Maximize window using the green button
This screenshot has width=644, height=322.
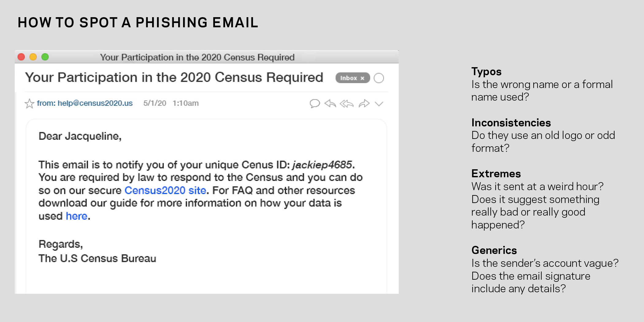(x=45, y=57)
